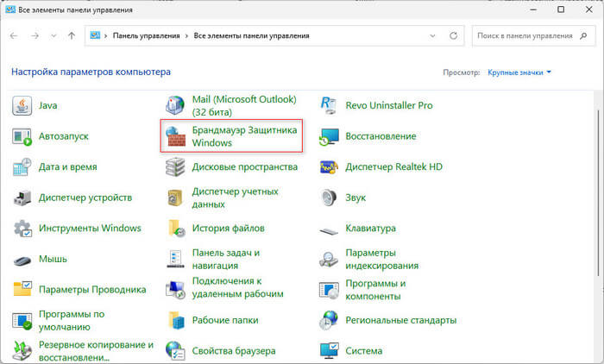The image size is (604, 364).
Task: Click the Клавиатура keyboard icon
Action: [x=330, y=229]
